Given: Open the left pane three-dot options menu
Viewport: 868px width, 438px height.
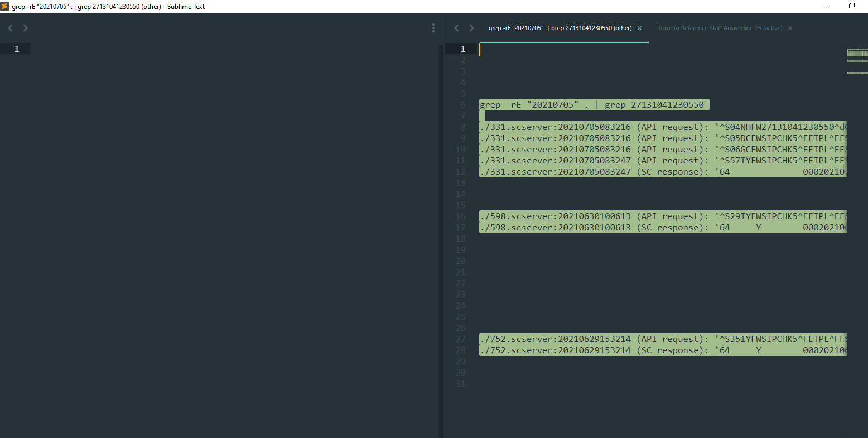Looking at the screenshot, I should point(433,28).
